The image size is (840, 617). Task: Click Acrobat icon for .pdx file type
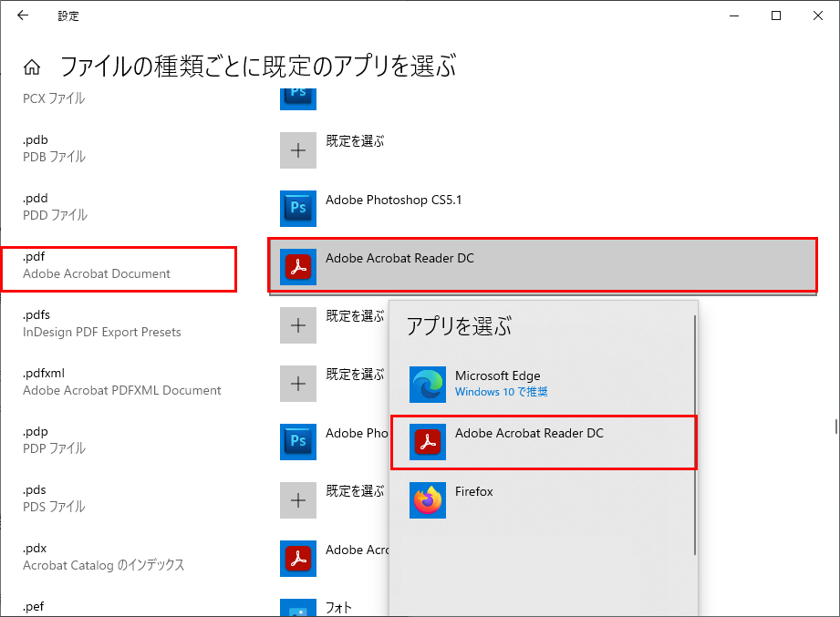click(298, 559)
